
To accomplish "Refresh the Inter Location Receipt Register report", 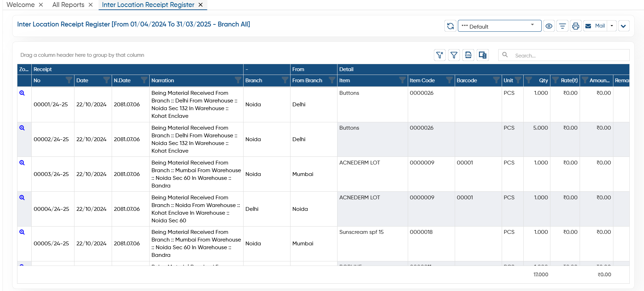I will 450,26.
